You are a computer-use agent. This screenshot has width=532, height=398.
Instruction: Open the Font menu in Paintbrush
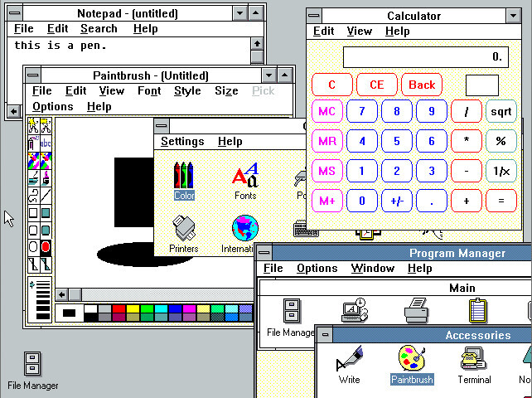[x=149, y=91]
